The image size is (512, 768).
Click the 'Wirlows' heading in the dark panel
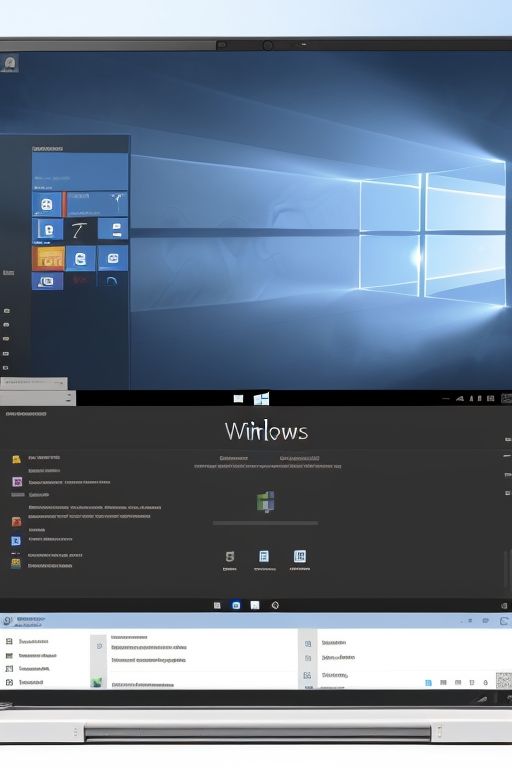click(x=267, y=431)
